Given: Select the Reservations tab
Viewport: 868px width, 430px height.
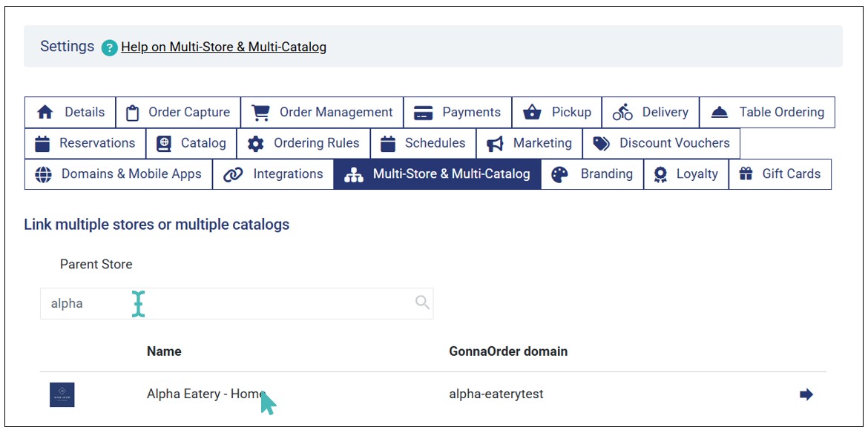Looking at the screenshot, I should pos(85,143).
